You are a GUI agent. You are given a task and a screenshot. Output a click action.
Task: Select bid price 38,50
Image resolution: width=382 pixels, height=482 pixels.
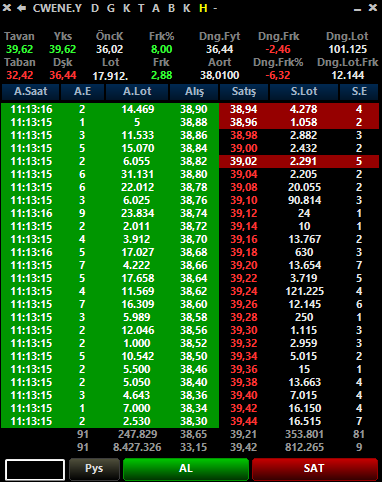pyautogui.click(x=194, y=356)
